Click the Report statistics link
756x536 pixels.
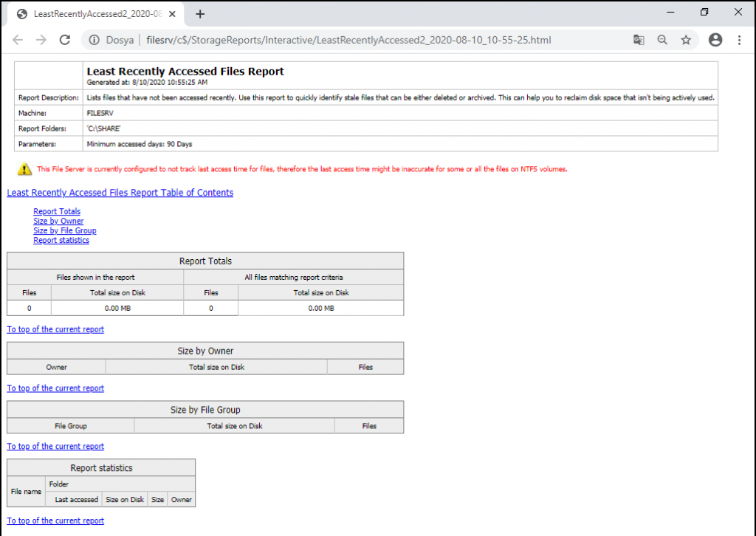click(x=61, y=240)
